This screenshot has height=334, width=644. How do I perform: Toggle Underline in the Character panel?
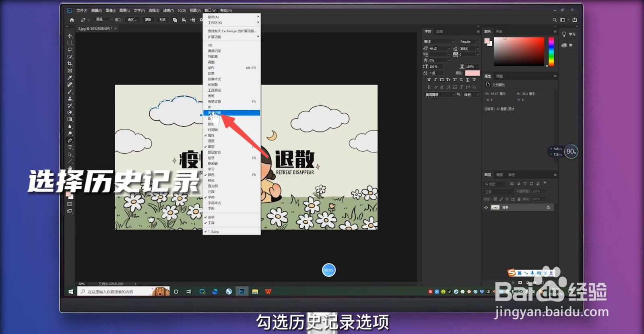467,80
